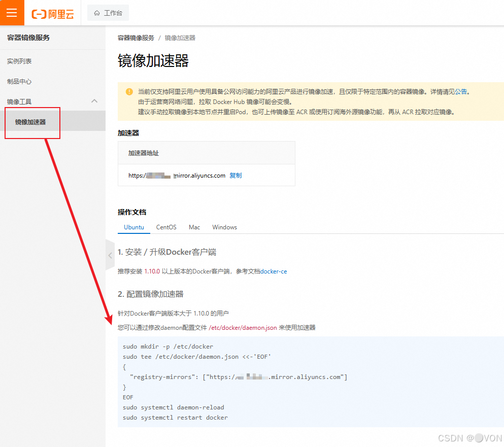The width and height of the screenshot is (504, 447).
Task: Open the 公告 announcement link
Action: tap(461, 92)
